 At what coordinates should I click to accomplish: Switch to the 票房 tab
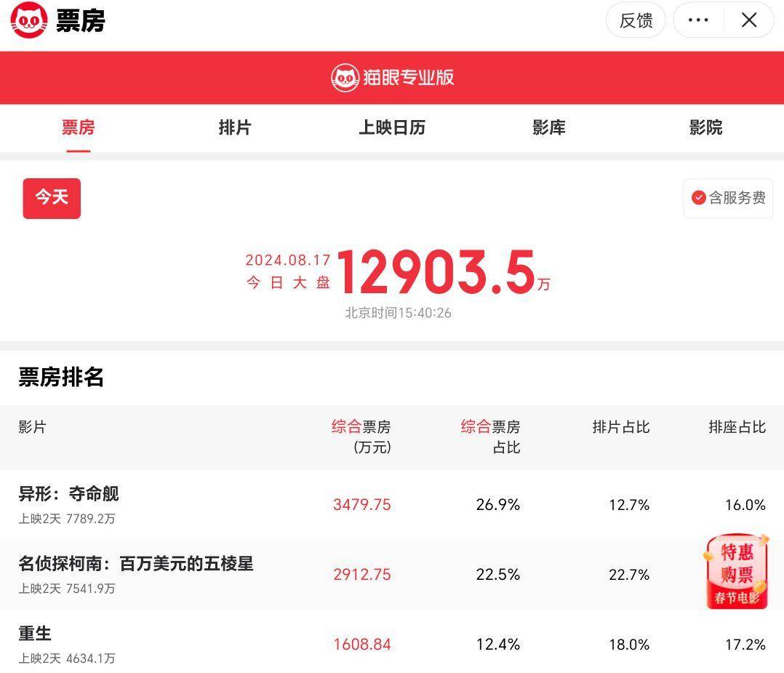(x=78, y=127)
